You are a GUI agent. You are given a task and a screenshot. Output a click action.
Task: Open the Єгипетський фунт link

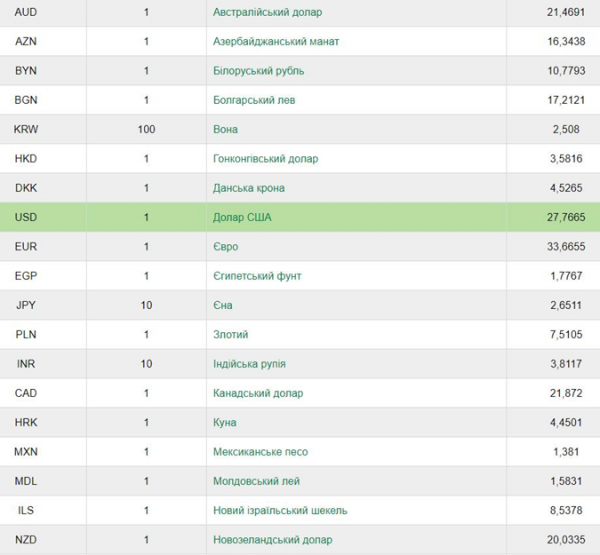pos(257,276)
